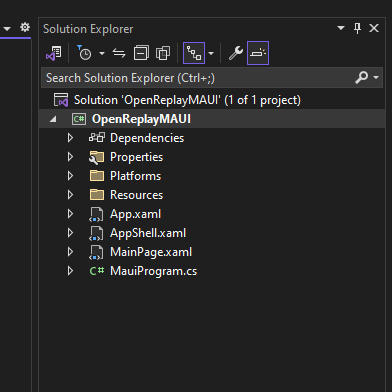Click the Properties wrench-folder icon
392x392 pixels.
pos(97,157)
